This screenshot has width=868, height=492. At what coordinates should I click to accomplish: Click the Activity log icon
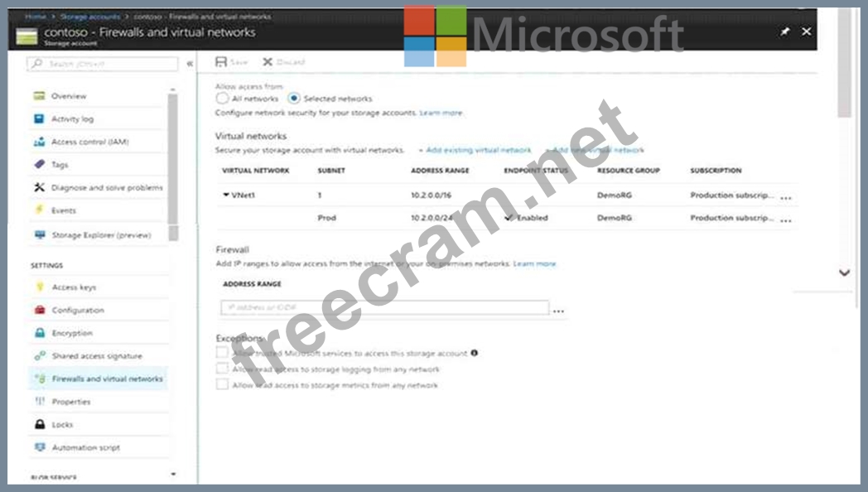(39, 118)
